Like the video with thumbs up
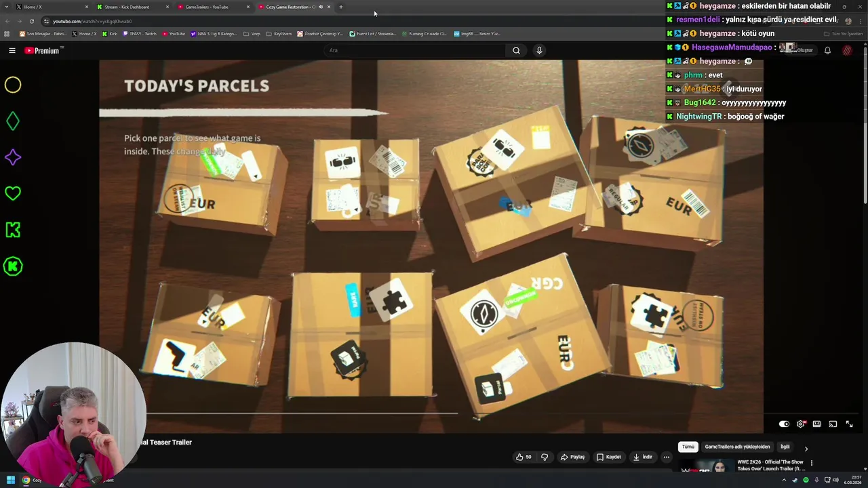The image size is (868, 488). 524,457
